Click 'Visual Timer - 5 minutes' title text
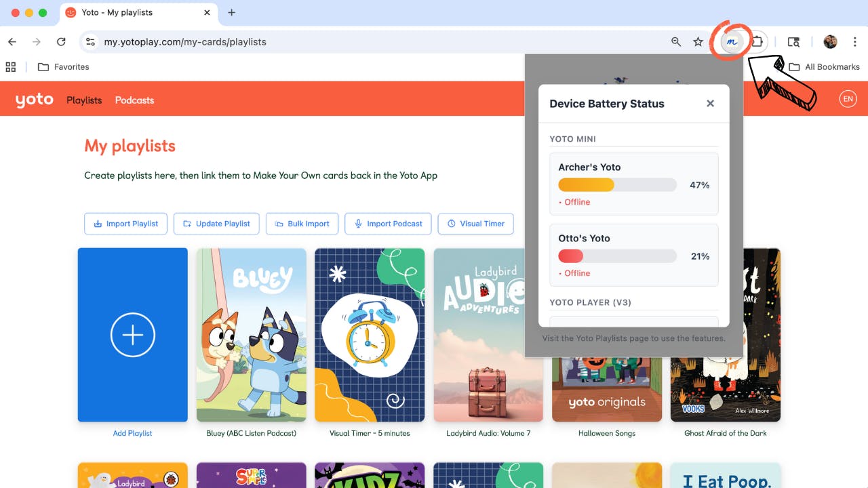Image resolution: width=868 pixels, height=488 pixels. [370, 433]
